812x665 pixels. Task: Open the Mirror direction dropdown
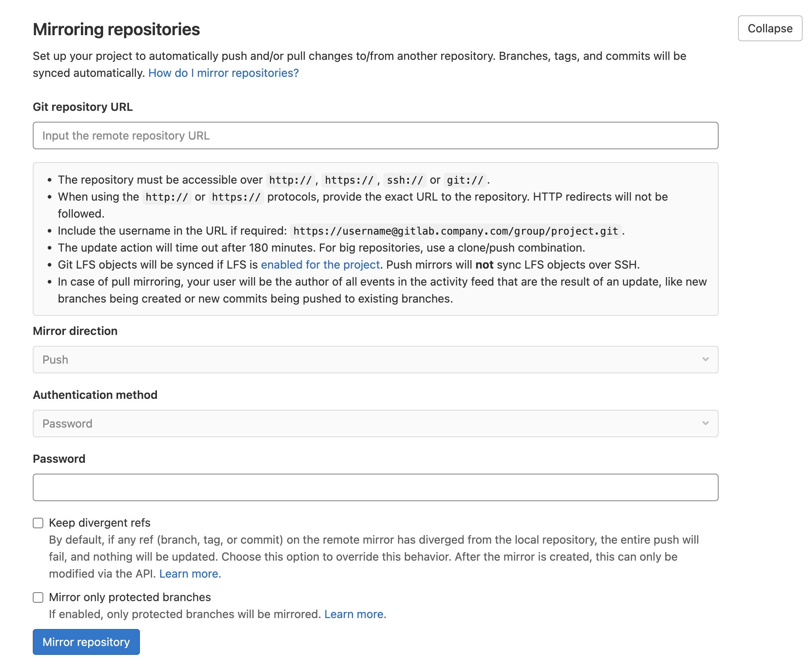(375, 360)
